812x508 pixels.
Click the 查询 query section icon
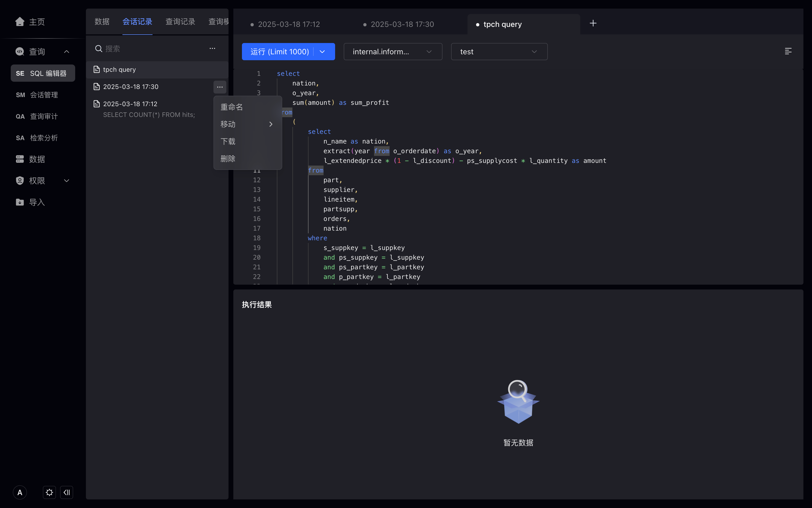point(20,51)
